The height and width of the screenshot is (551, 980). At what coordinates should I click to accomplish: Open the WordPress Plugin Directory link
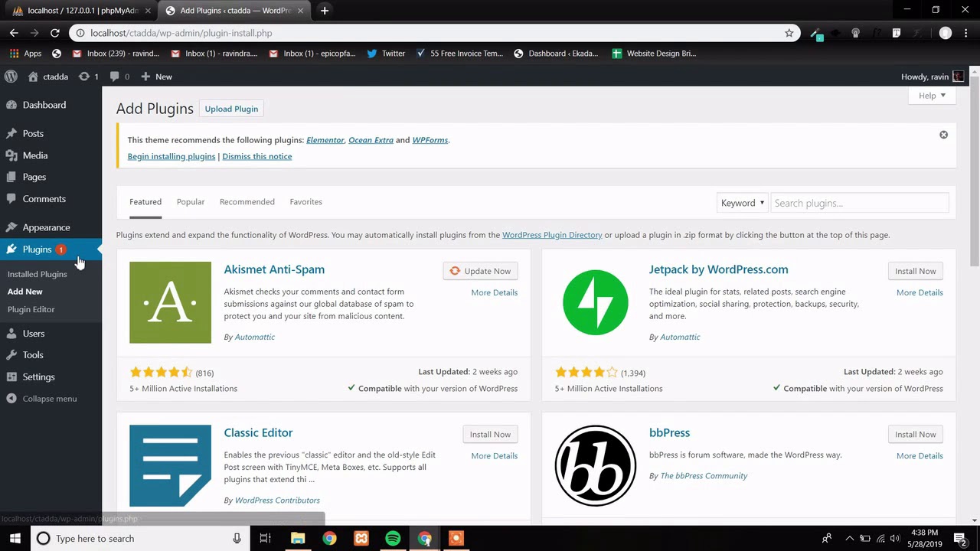552,235
